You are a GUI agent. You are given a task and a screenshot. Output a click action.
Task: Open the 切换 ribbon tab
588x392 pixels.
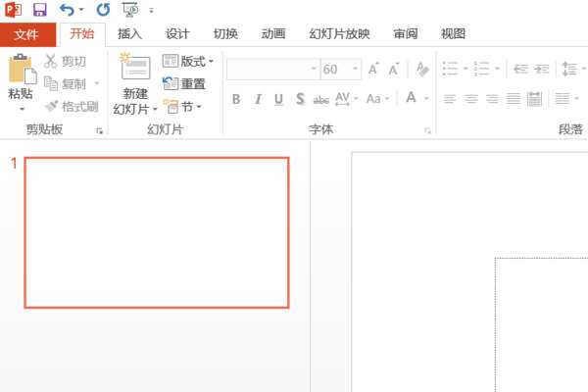[x=225, y=34]
